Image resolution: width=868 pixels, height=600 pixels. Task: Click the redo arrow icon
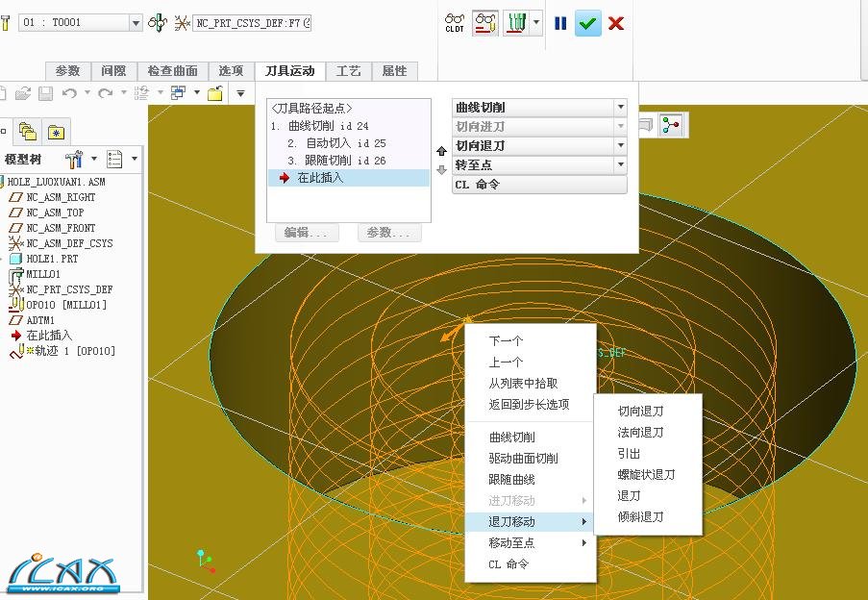[105, 93]
